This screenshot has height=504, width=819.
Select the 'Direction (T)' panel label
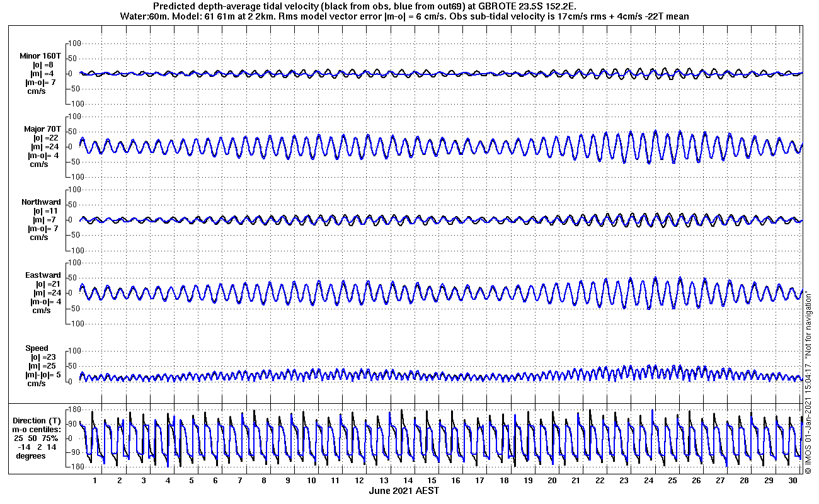coord(38,420)
